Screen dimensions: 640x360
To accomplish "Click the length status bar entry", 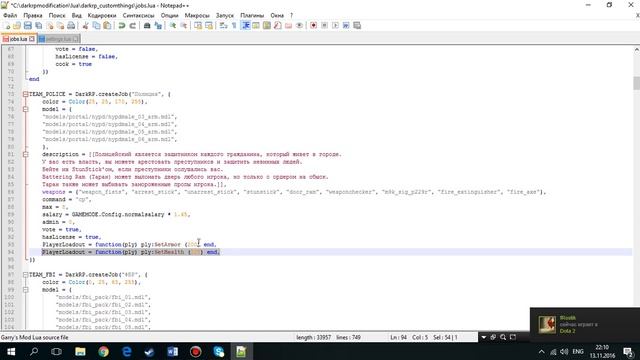I will coord(313,338).
